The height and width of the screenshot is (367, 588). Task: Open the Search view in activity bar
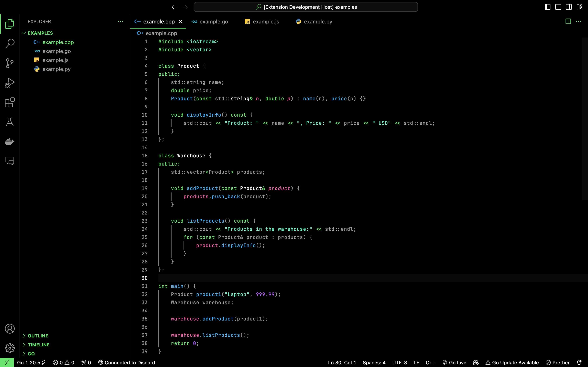tap(10, 44)
